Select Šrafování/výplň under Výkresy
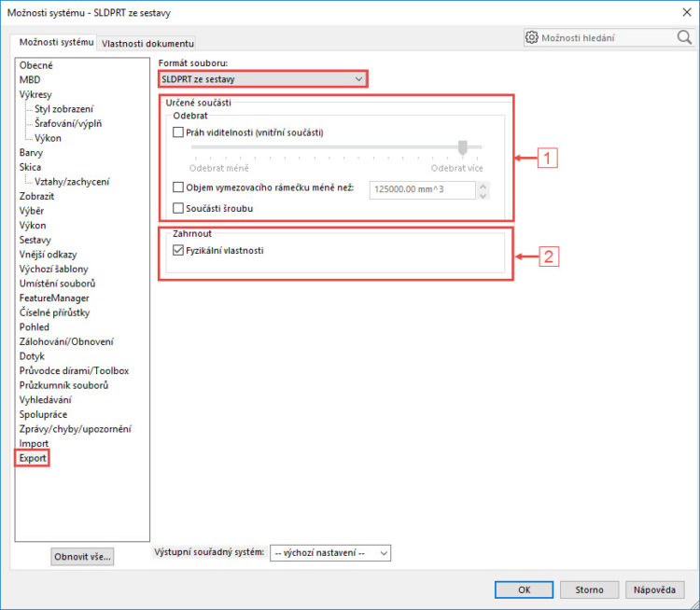Screen dimensions: 700x610 pyautogui.click(x=68, y=124)
